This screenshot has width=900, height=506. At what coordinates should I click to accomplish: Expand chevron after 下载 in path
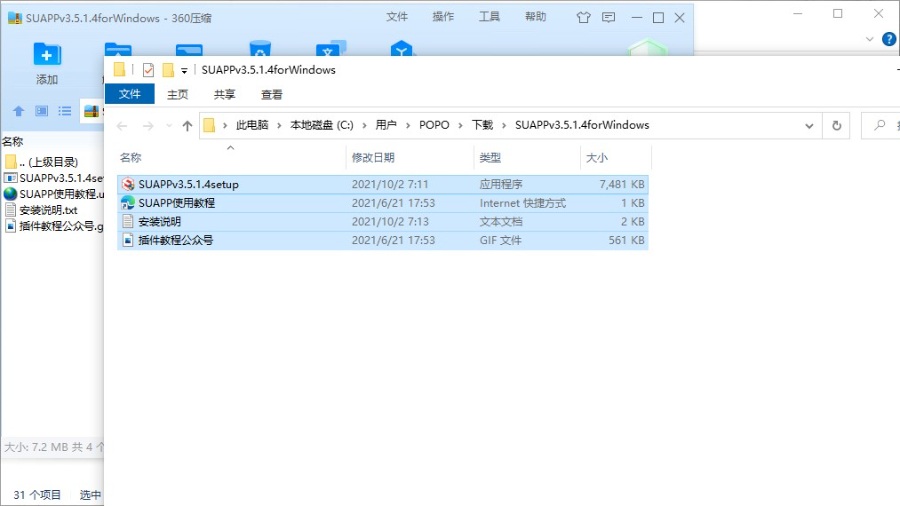[x=504, y=125]
